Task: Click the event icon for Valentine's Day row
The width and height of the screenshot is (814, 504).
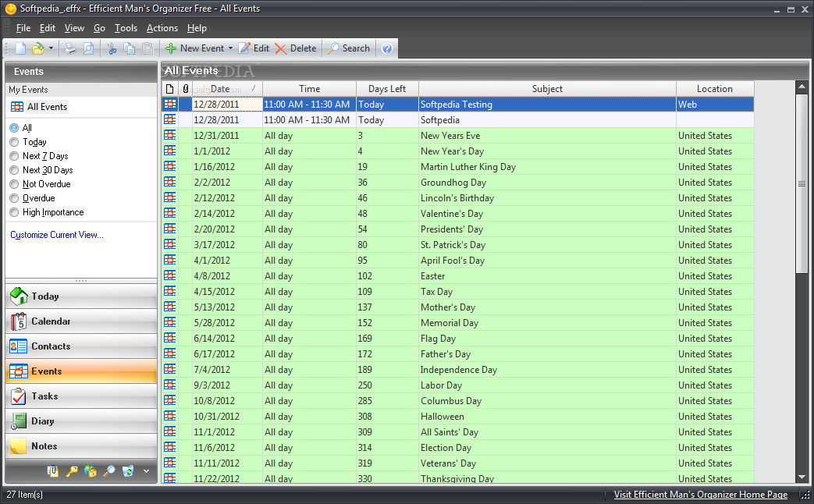Action: [170, 213]
